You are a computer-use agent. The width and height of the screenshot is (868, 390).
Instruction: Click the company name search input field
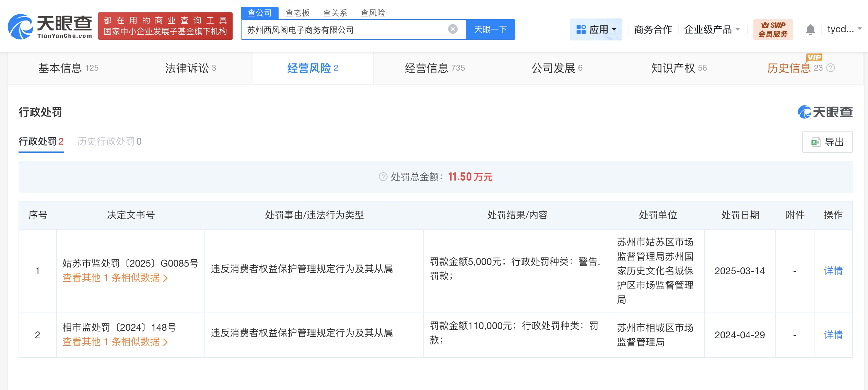pos(343,29)
